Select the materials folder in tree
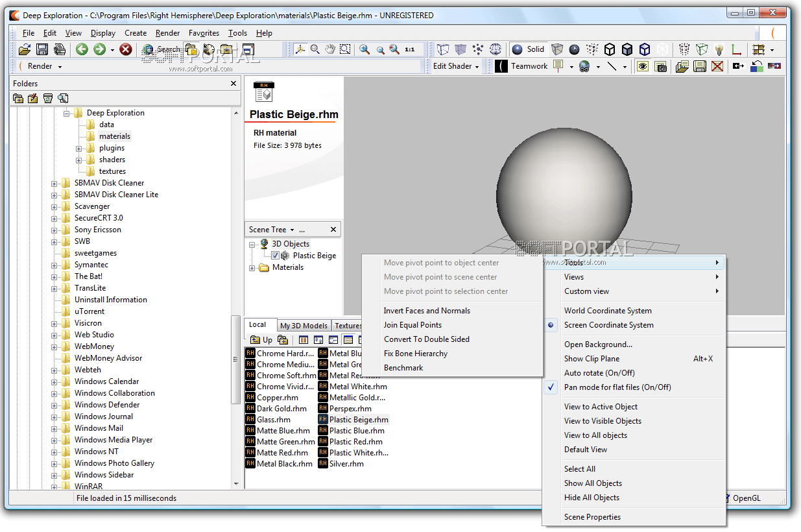This screenshot has height=532, width=801. click(x=115, y=136)
